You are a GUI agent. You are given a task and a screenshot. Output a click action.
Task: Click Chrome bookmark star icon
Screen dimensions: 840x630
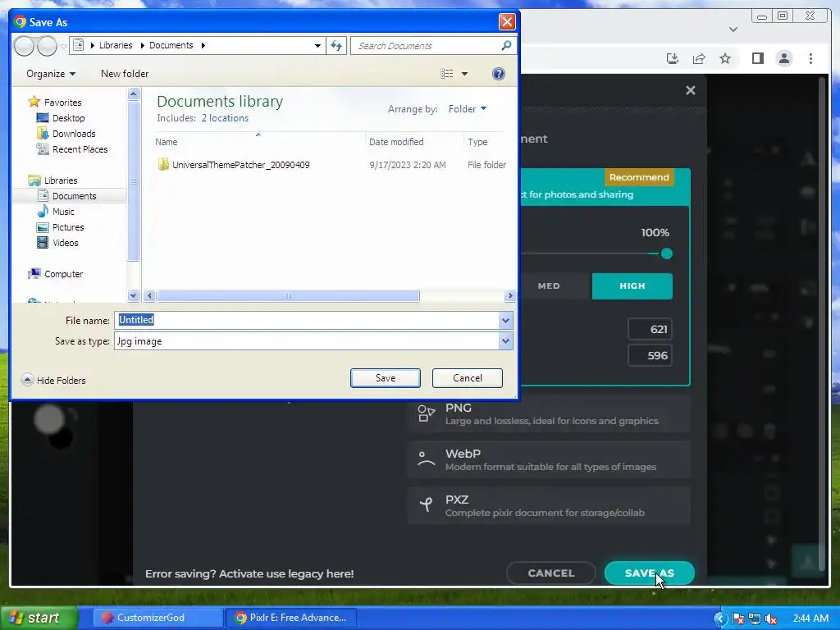(725, 58)
